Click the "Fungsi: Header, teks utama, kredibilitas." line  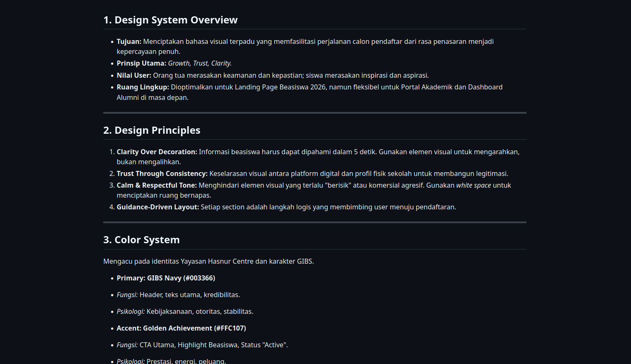click(x=178, y=295)
